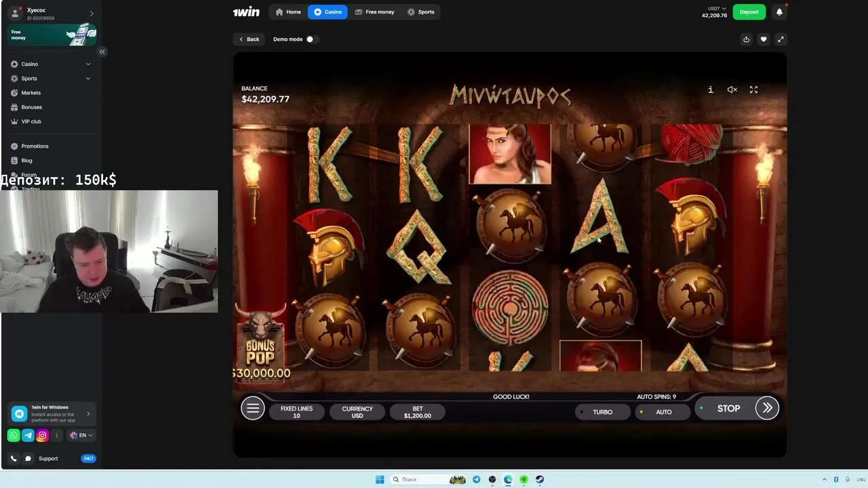
Task: Select the Casino top tab
Action: tap(328, 12)
